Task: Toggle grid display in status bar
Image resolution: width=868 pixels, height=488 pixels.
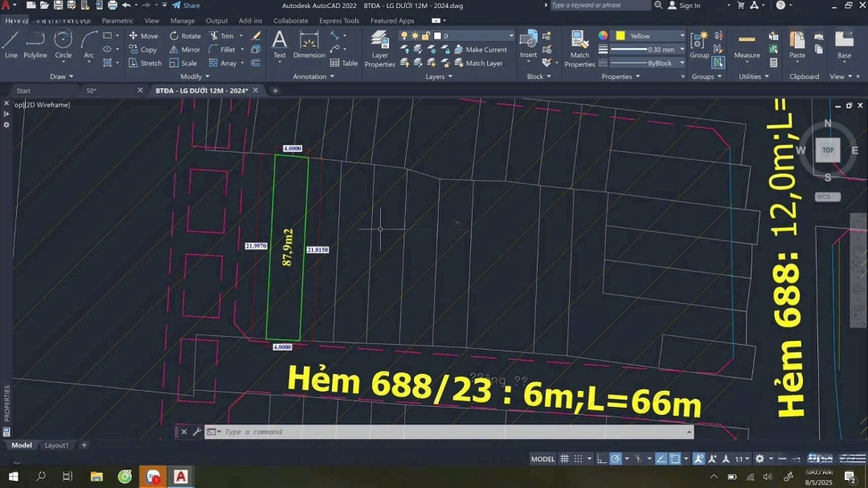Action: [x=564, y=459]
